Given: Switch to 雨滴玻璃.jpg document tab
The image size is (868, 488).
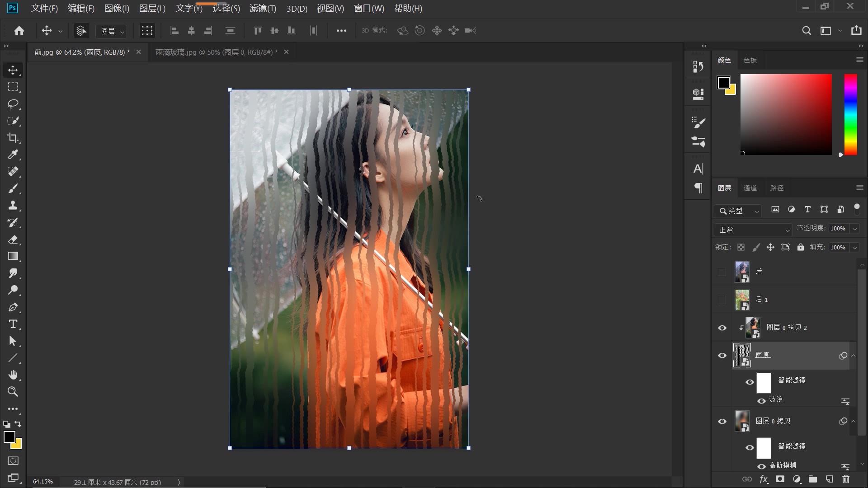Looking at the screenshot, I should [216, 52].
